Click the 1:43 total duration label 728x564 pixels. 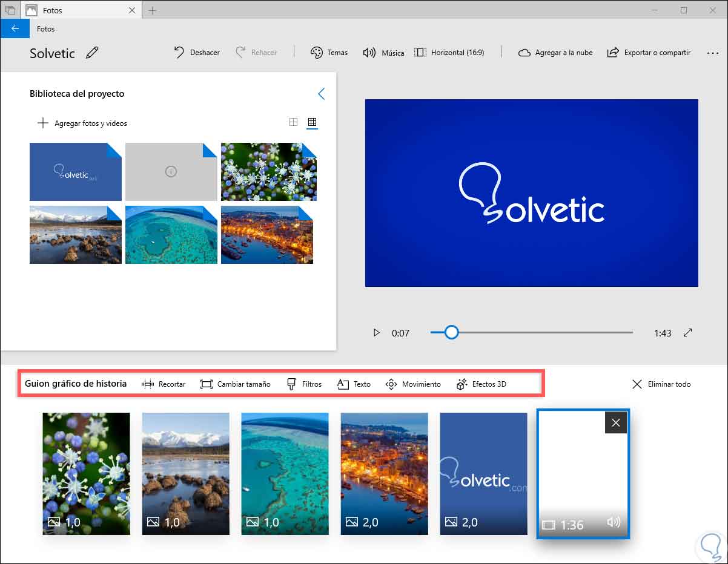(x=663, y=333)
